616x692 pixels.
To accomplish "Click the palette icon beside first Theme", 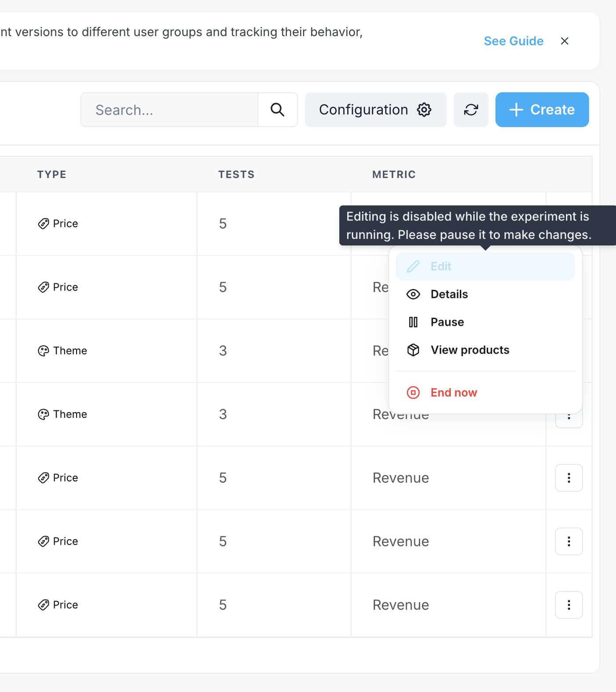I will point(44,351).
